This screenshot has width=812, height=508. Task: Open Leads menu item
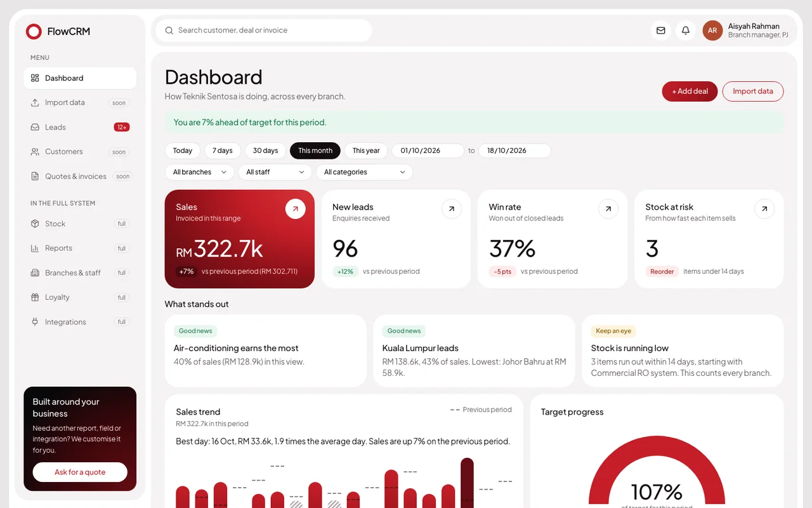pos(80,127)
